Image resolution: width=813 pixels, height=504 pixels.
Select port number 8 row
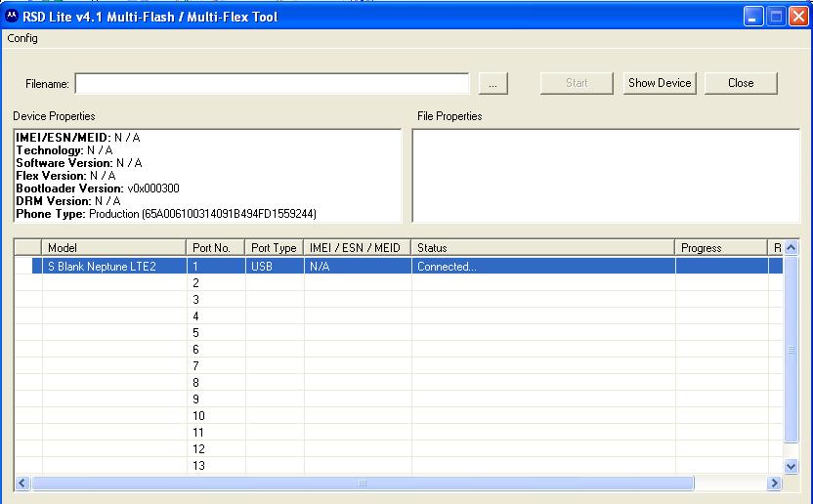pos(399,383)
